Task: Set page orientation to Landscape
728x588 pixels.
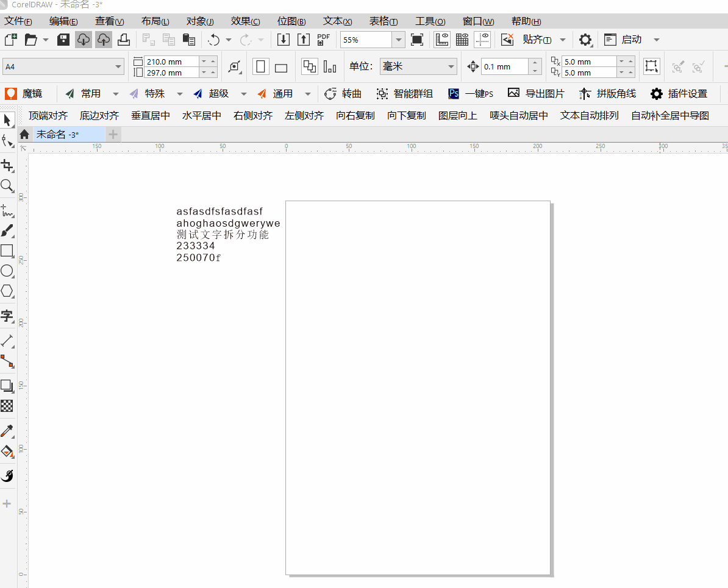Action: coord(281,67)
